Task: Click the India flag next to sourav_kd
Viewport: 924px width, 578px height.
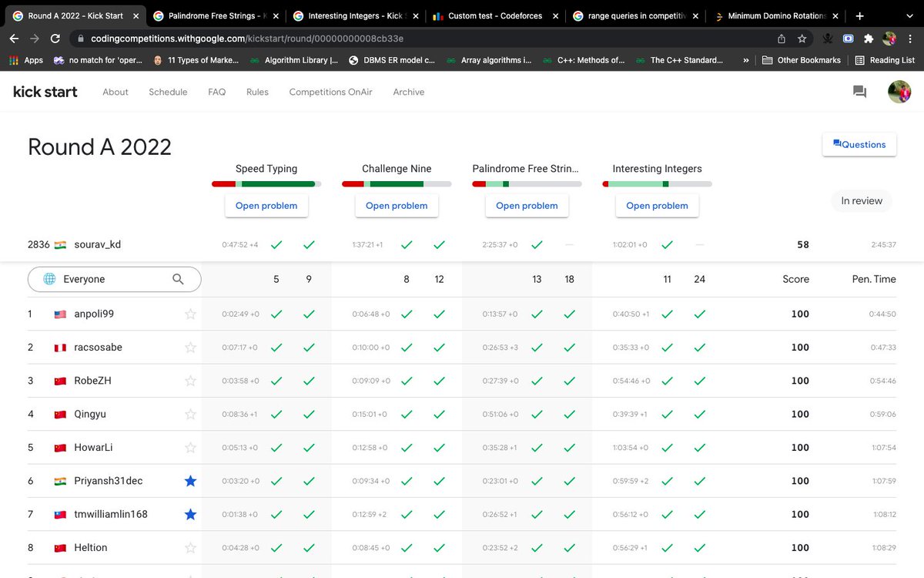Action: 60,244
